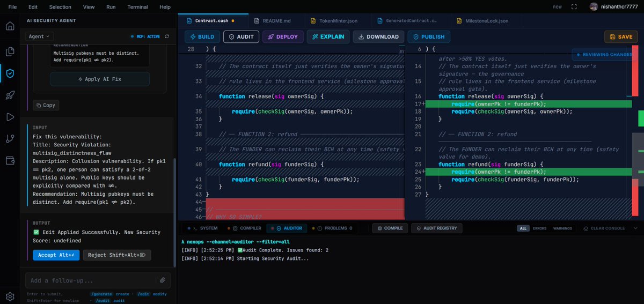Switch to the AUDITOR console tab

(286, 228)
